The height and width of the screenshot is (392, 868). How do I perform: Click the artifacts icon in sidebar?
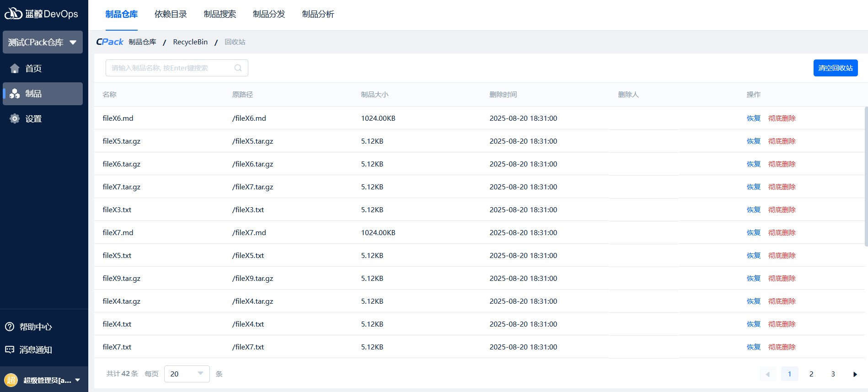pyautogui.click(x=15, y=94)
